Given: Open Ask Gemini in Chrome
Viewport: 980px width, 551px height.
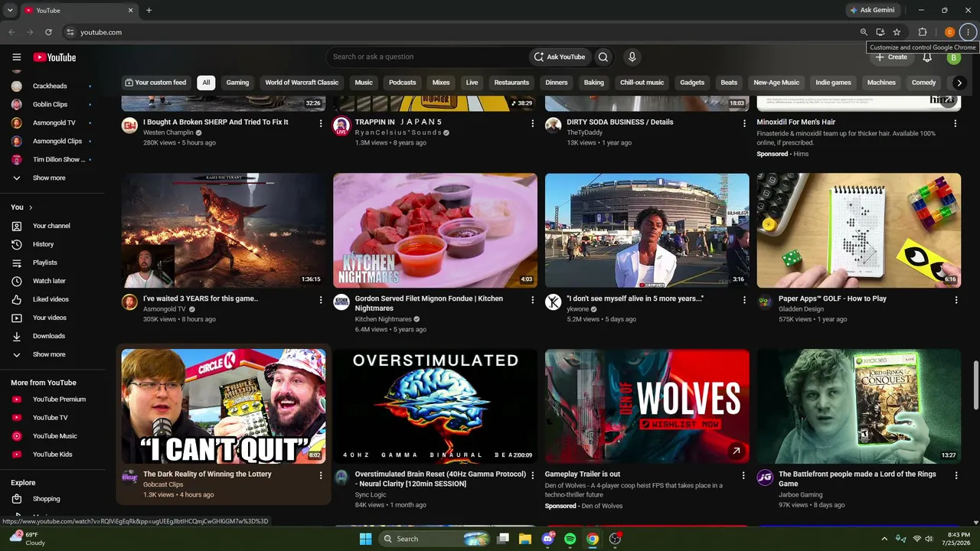Looking at the screenshot, I should pos(871,11).
